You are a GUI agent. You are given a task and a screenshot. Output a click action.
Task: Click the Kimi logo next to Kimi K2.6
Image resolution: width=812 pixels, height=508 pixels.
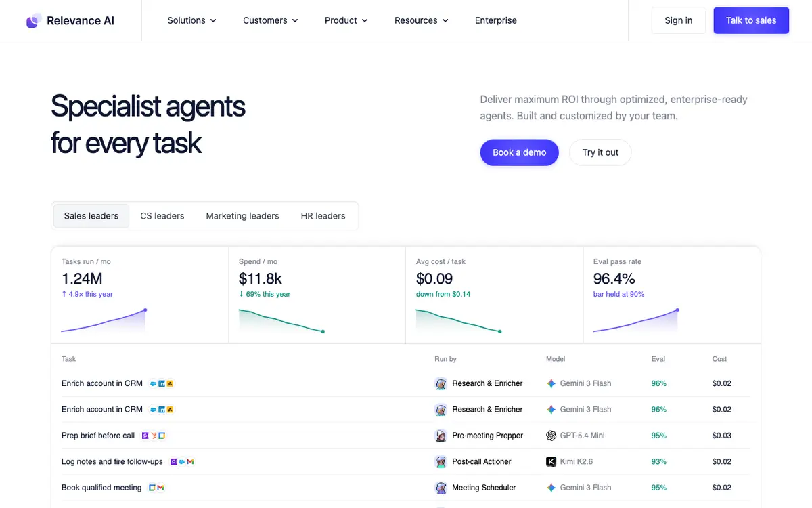tap(551, 462)
